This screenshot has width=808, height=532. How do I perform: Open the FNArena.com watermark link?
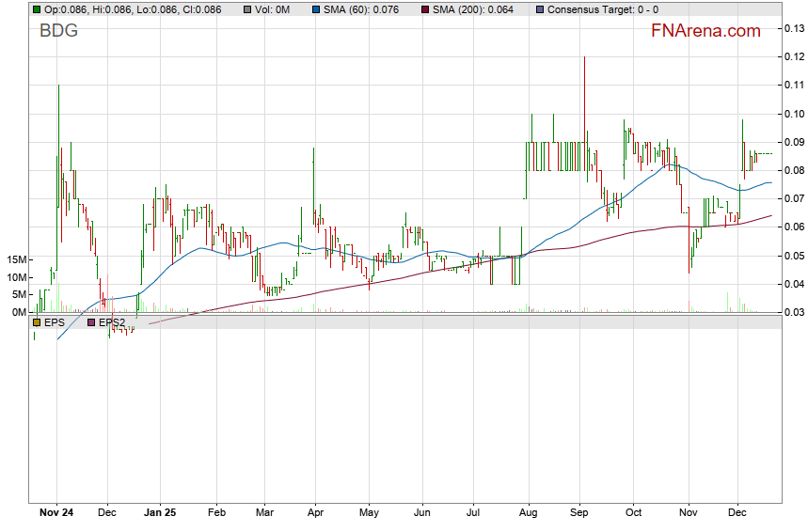pos(705,31)
